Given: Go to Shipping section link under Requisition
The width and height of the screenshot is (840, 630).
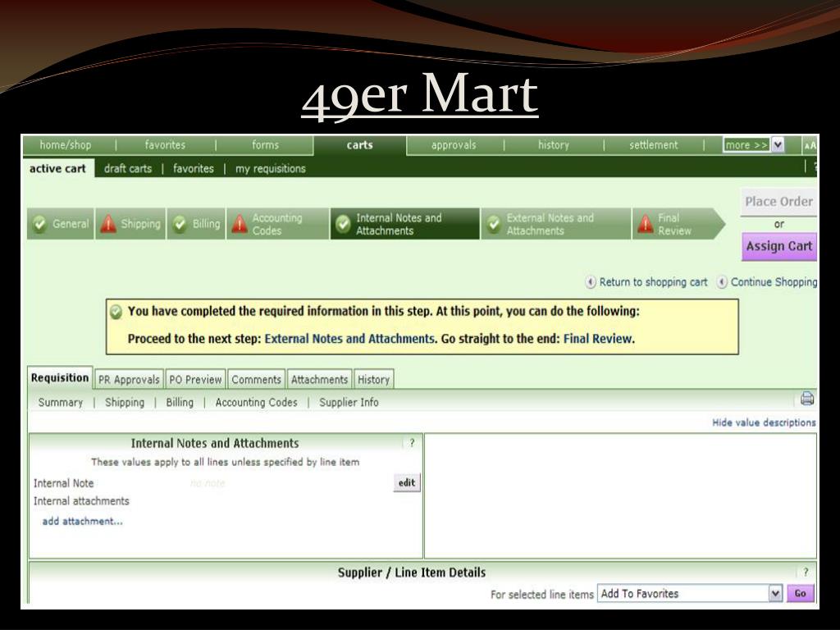Looking at the screenshot, I should click(x=125, y=402).
